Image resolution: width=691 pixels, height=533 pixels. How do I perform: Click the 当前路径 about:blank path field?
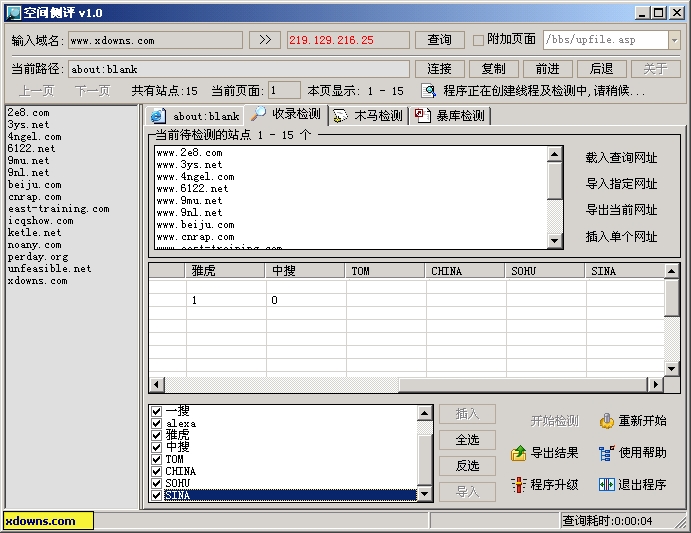click(239, 69)
